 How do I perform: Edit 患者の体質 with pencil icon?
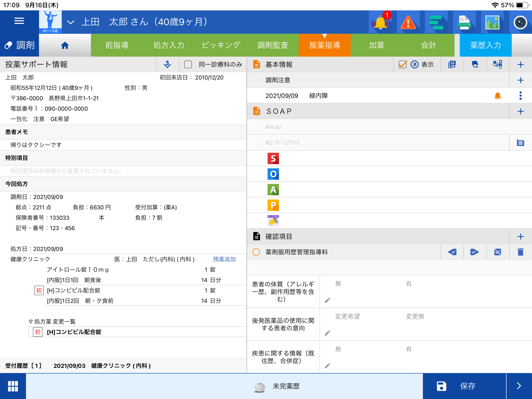point(328,300)
